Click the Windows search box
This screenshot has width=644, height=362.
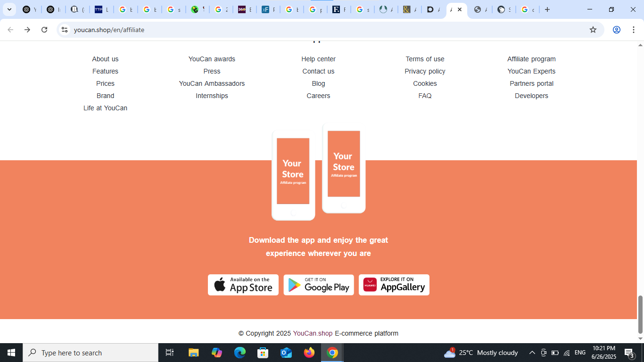pyautogui.click(x=91, y=353)
